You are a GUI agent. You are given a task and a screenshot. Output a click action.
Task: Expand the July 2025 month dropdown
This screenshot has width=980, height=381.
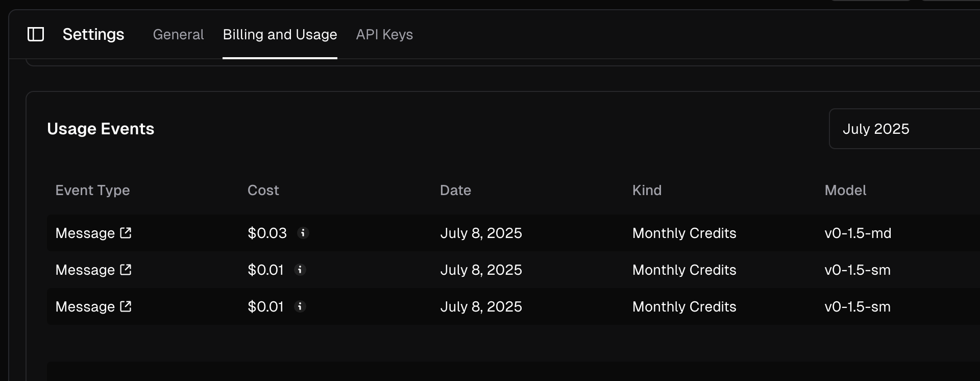[903, 129]
